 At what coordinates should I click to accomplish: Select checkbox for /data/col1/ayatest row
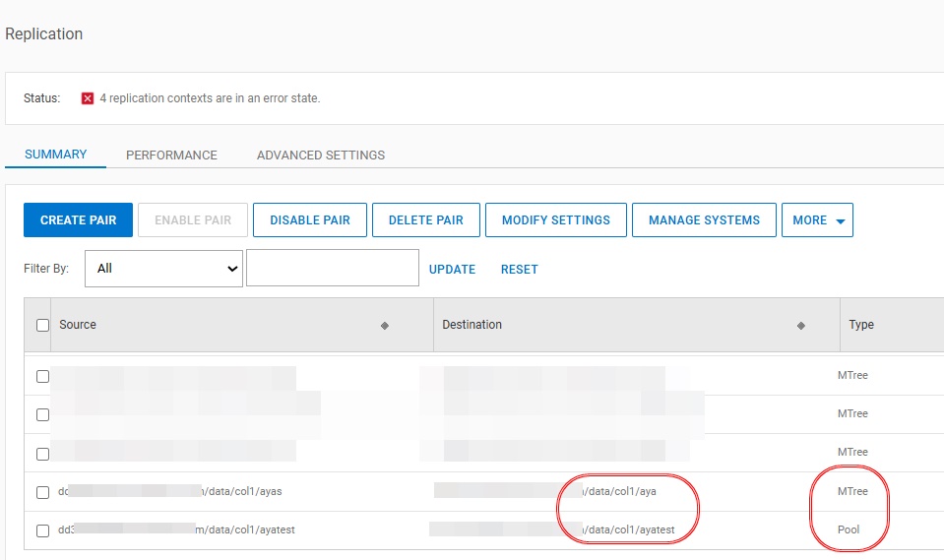(42, 531)
